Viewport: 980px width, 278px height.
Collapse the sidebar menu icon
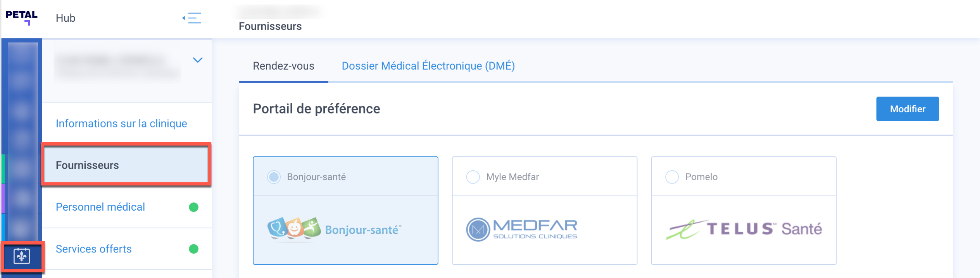[192, 18]
